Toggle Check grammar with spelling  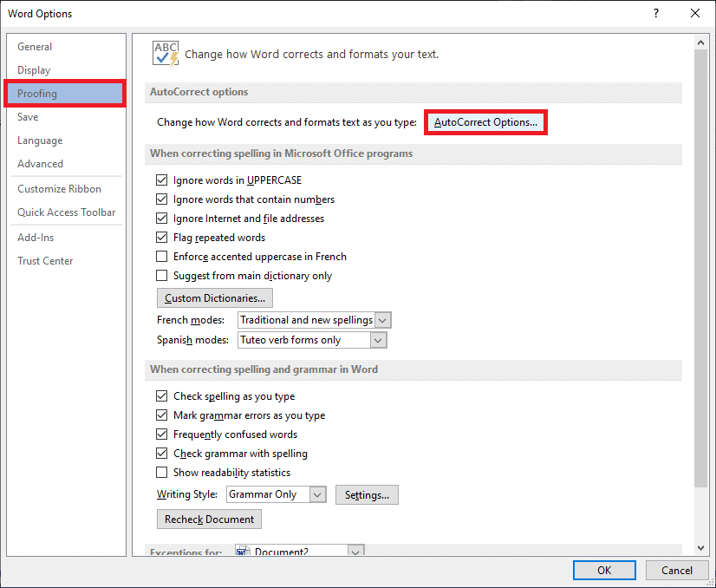tap(161, 454)
